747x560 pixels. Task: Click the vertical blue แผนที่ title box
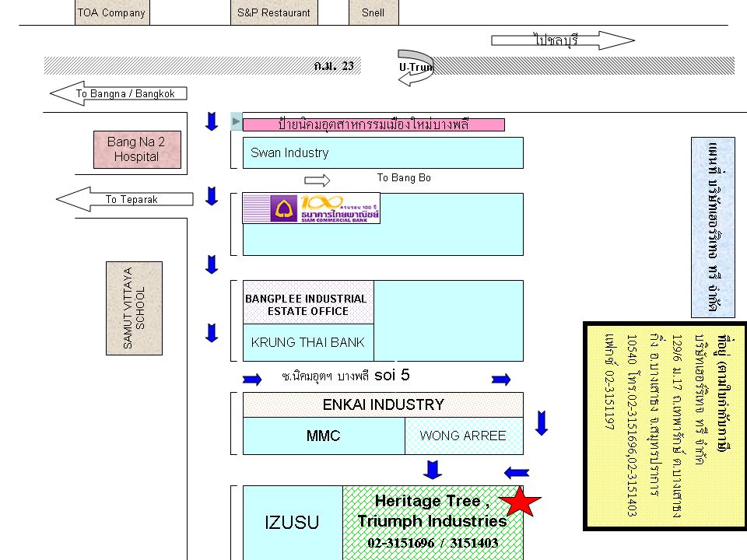714,228
